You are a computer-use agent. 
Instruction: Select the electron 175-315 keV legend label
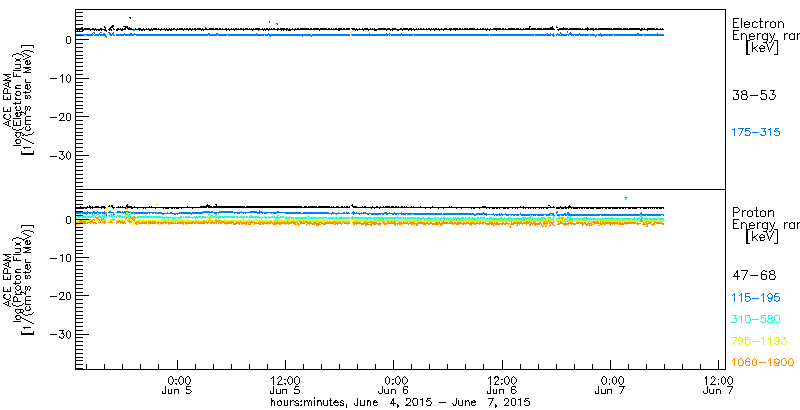pos(756,132)
